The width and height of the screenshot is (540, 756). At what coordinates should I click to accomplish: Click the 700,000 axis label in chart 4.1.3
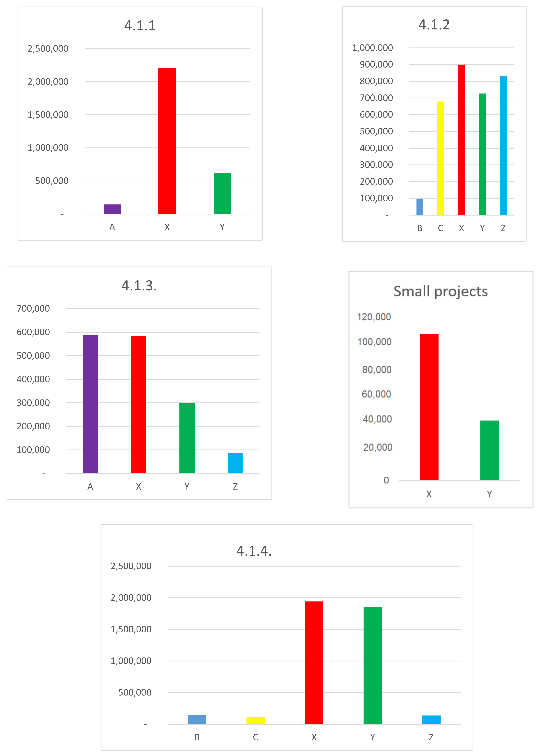[x=33, y=308]
